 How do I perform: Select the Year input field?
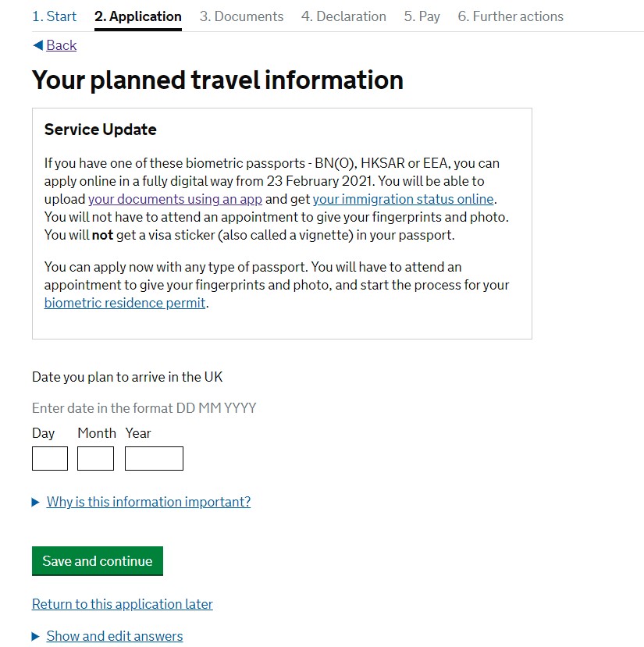pos(154,459)
